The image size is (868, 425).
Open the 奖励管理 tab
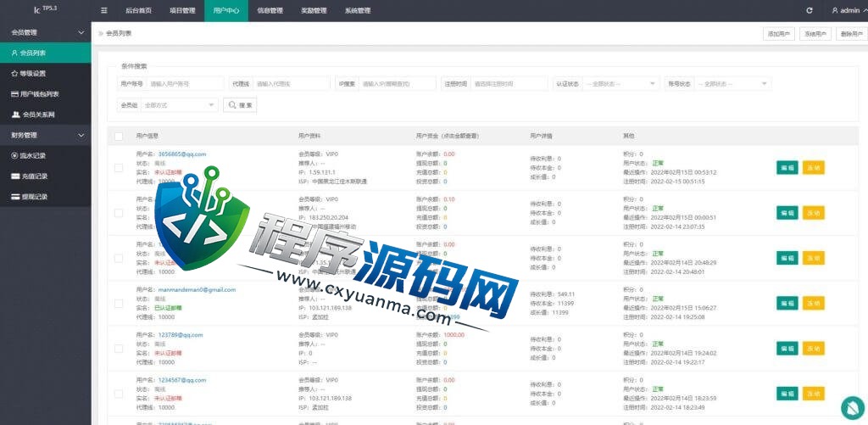click(x=314, y=10)
